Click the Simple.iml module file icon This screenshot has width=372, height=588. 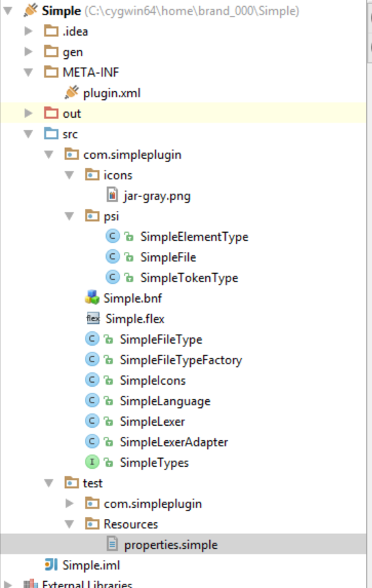pos(51,564)
